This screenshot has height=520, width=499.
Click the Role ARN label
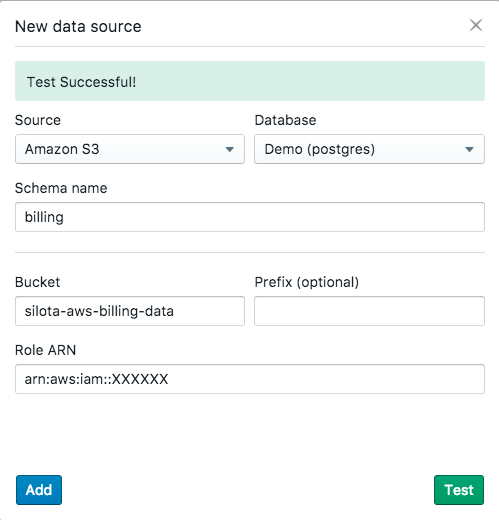[46, 350]
